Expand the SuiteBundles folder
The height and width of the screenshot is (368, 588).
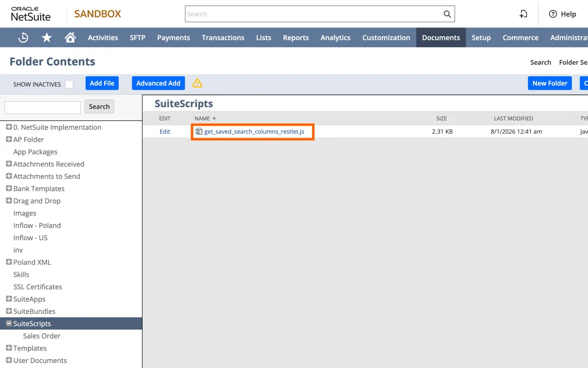coord(9,311)
